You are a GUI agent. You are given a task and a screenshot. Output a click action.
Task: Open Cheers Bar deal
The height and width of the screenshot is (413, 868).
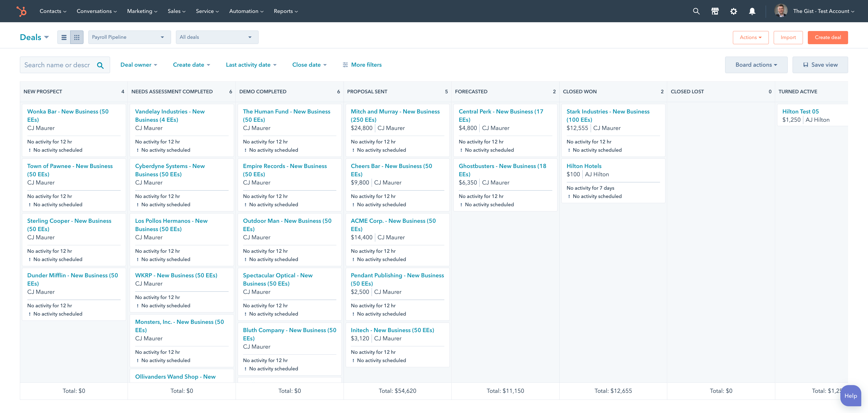[391, 170]
